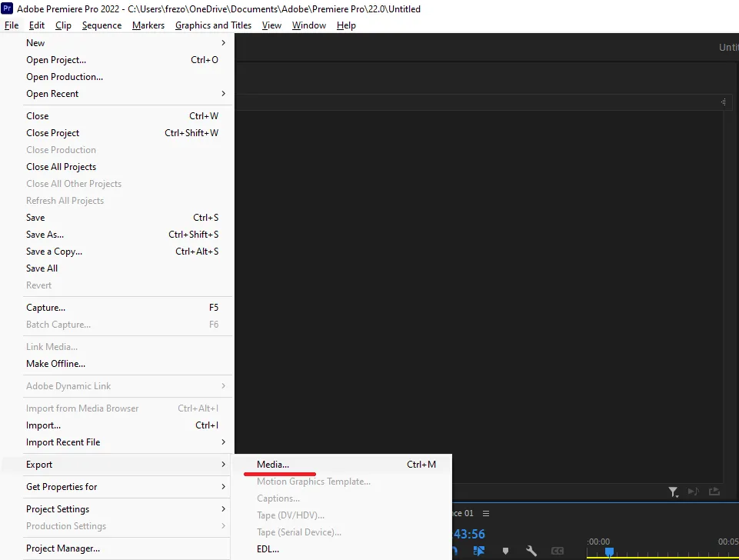Expand the Adobe Dynamic Link submenu
This screenshot has height=560, width=739.
127,386
